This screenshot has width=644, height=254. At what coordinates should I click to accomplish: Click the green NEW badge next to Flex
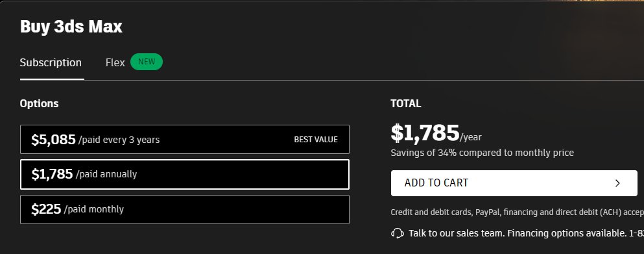coord(147,62)
